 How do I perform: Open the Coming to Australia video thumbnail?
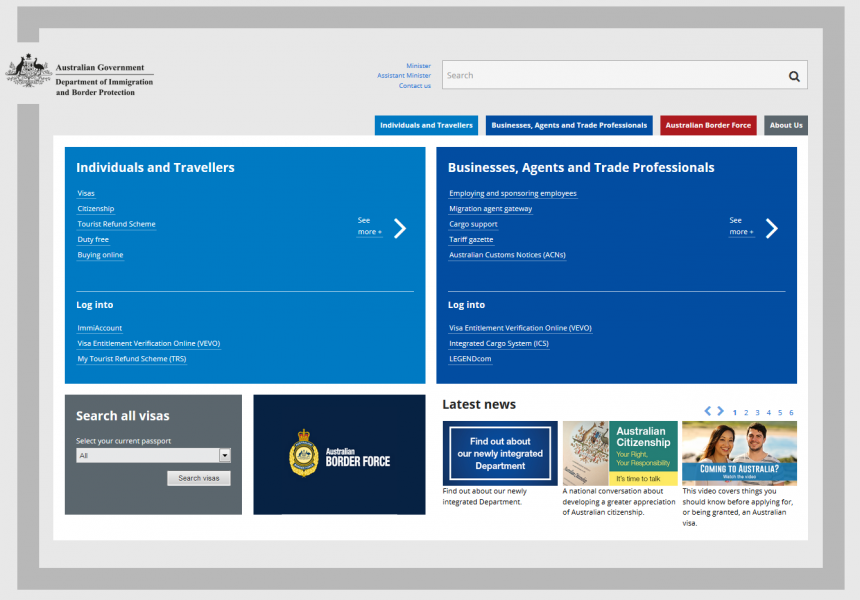(x=739, y=453)
